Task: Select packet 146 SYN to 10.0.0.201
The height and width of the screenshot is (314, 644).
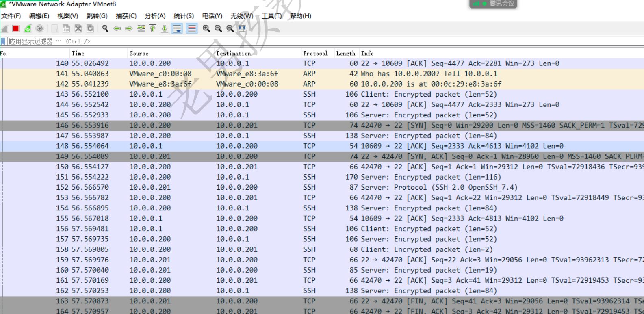Action: [322, 126]
